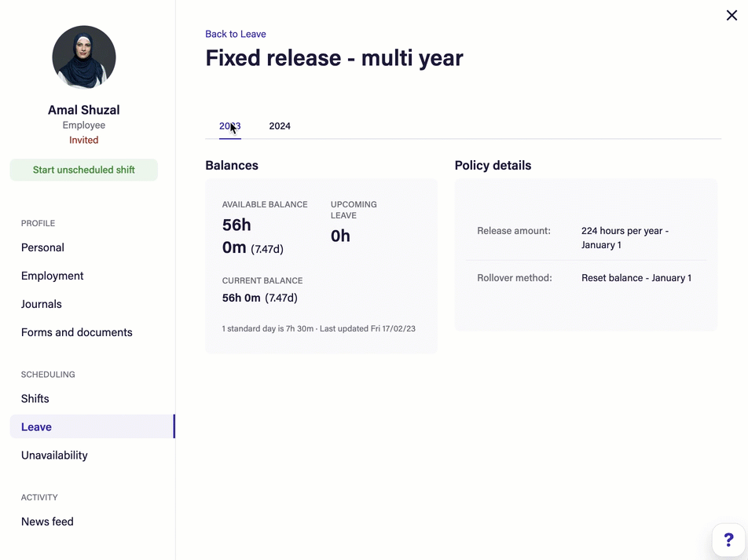This screenshot has height=560, width=748.
Task: Select Forms and documents in sidebar
Action: pyautogui.click(x=76, y=332)
